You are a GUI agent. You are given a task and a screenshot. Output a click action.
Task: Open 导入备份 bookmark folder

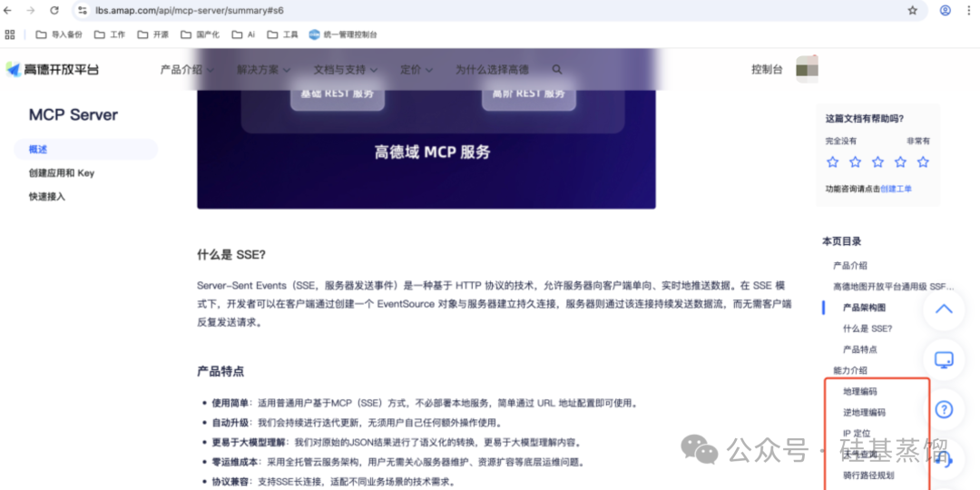tap(59, 34)
